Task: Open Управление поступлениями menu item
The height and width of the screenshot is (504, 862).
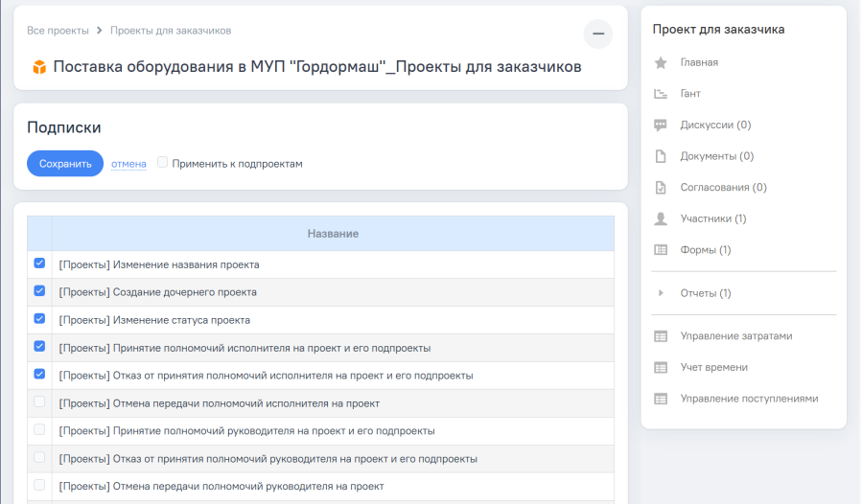Action: (749, 399)
